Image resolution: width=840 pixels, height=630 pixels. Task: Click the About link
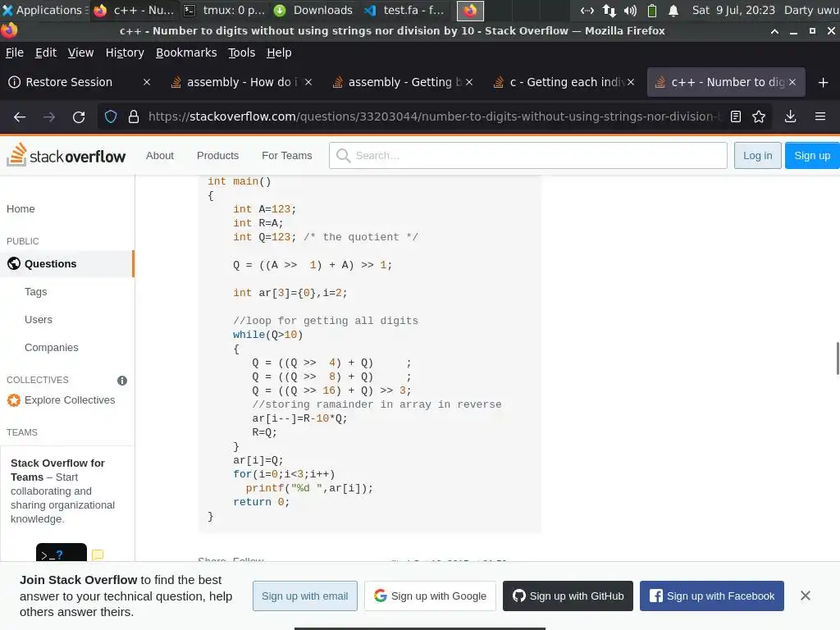[160, 155]
